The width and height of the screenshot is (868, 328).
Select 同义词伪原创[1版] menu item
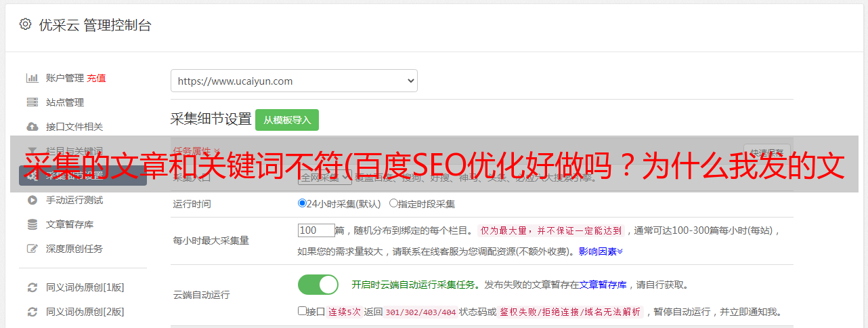[x=85, y=287]
